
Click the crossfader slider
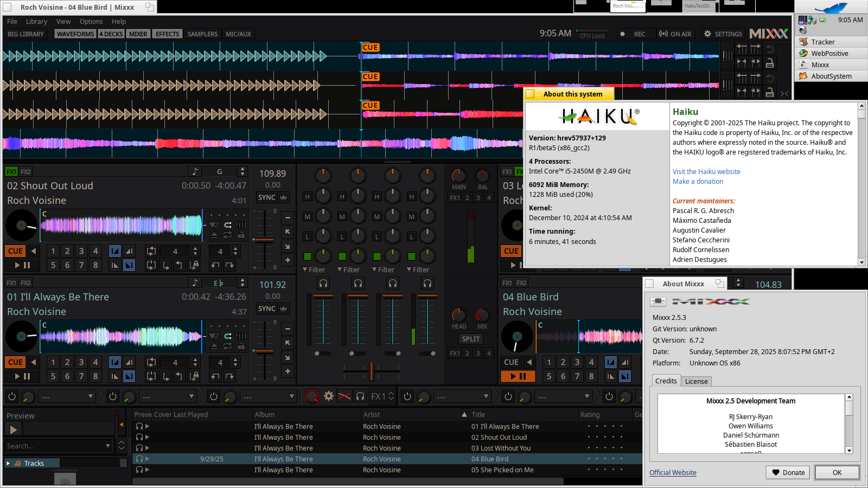pyautogui.click(x=371, y=371)
